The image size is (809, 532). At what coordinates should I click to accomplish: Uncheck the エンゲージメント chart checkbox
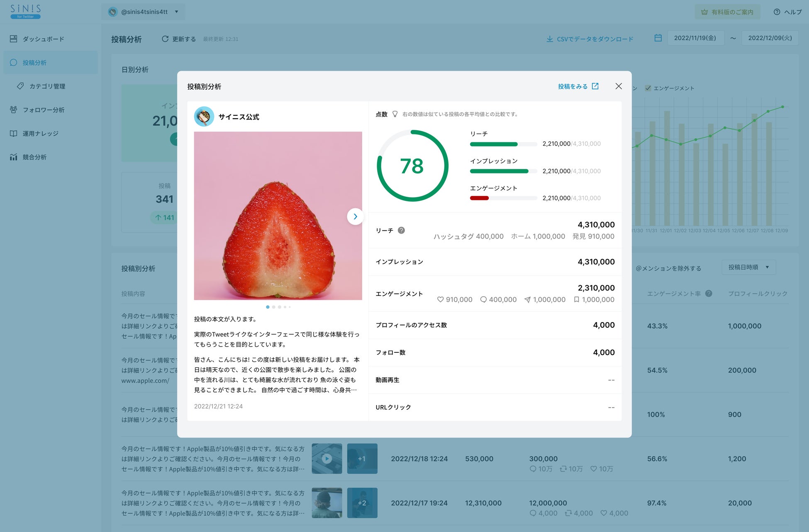(648, 88)
